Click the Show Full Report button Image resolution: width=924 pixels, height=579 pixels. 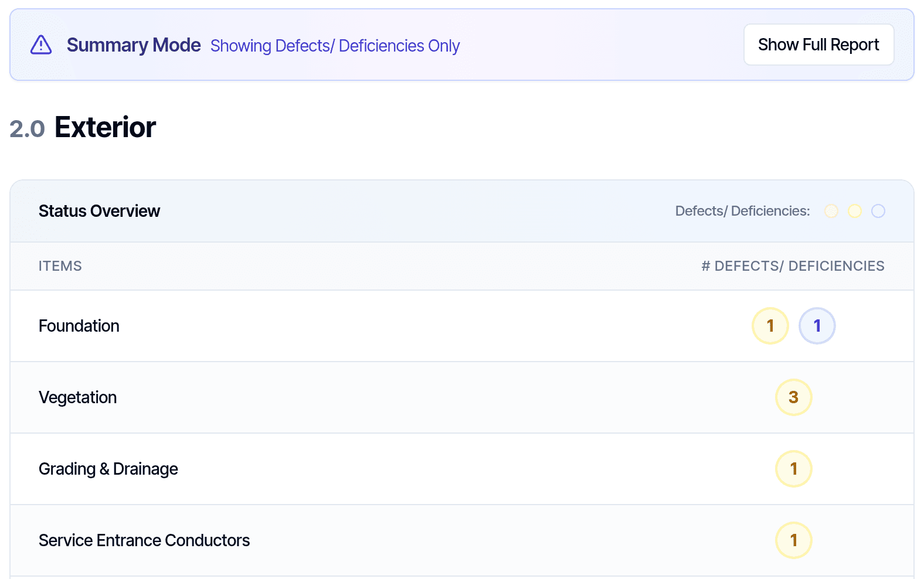click(x=818, y=45)
